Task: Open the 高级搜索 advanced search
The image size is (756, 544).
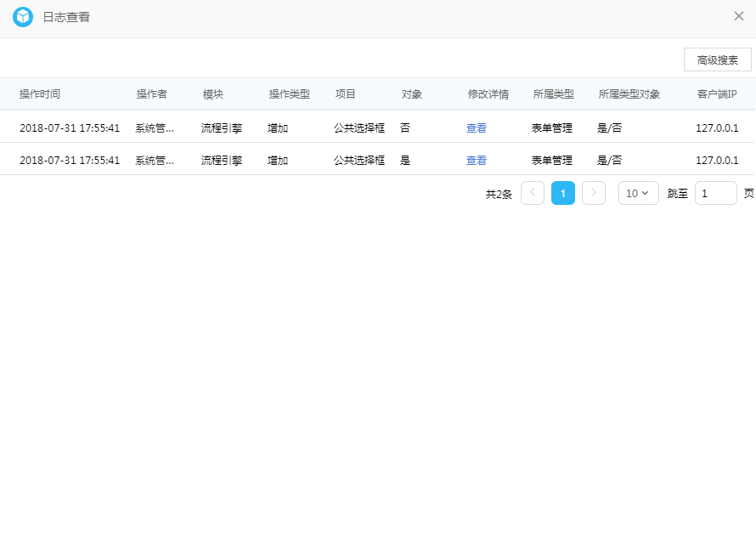Action: click(x=717, y=60)
